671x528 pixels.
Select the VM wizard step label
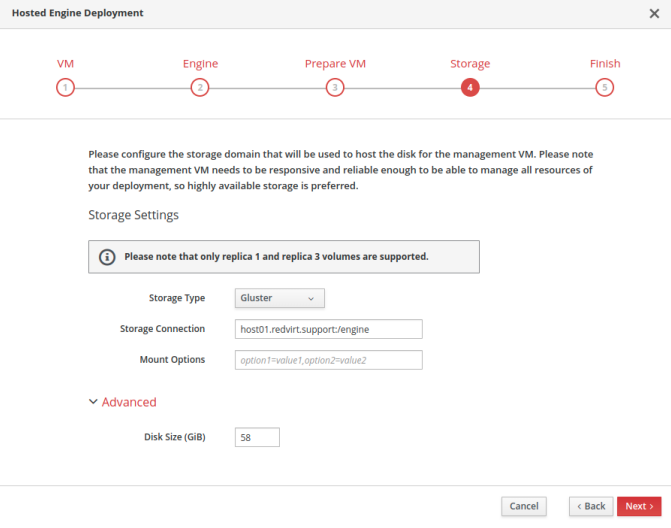pos(65,64)
